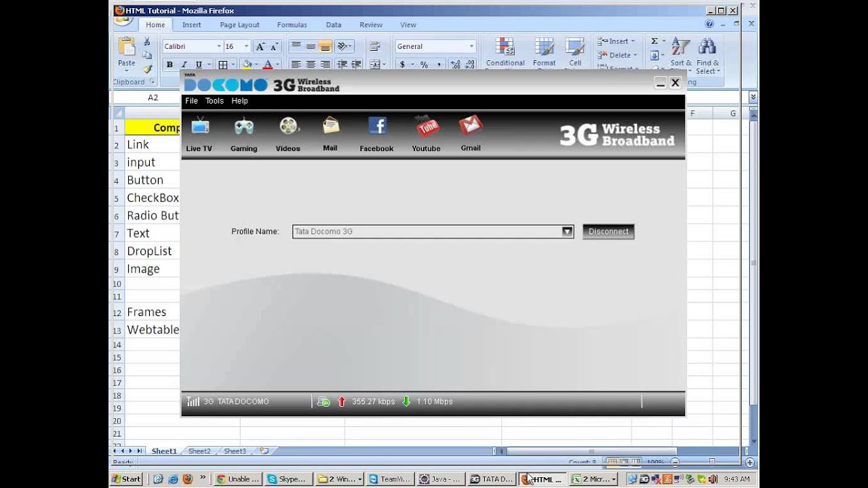Open the font size 16 dropdown
This screenshot has height=488, width=868.
pos(246,47)
